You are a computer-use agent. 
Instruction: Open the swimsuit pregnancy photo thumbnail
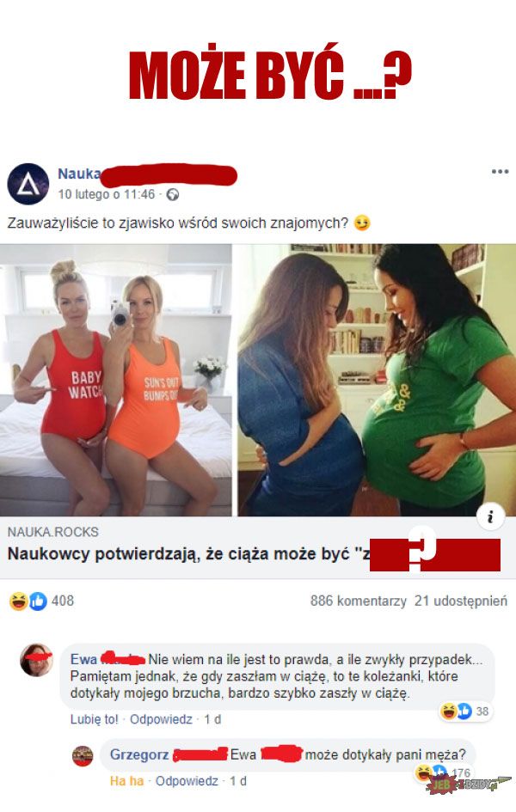click(115, 380)
